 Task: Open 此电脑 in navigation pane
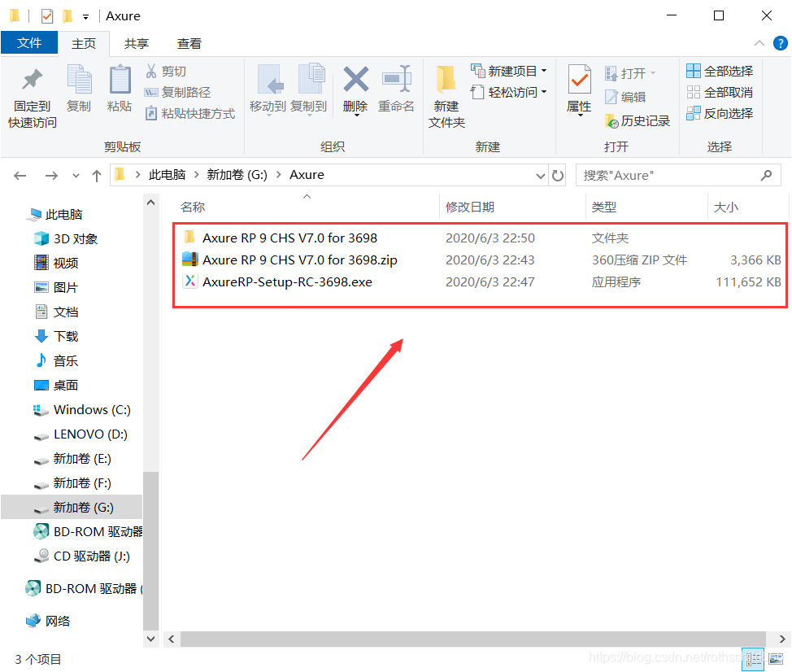(x=54, y=215)
